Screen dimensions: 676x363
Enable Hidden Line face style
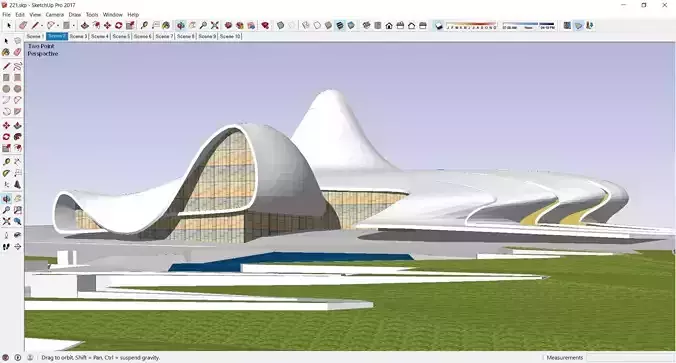point(317,26)
